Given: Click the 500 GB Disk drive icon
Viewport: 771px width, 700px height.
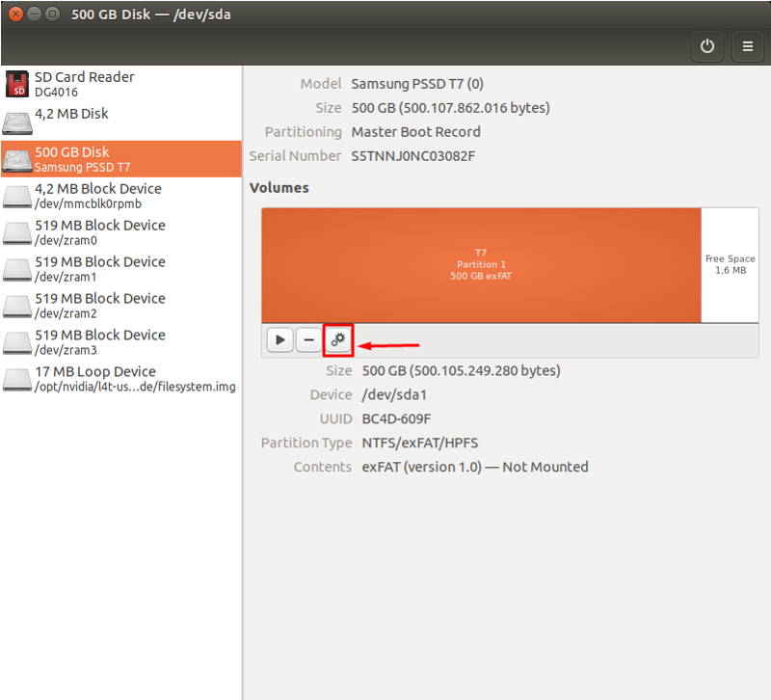Looking at the screenshot, I should click(x=17, y=161).
